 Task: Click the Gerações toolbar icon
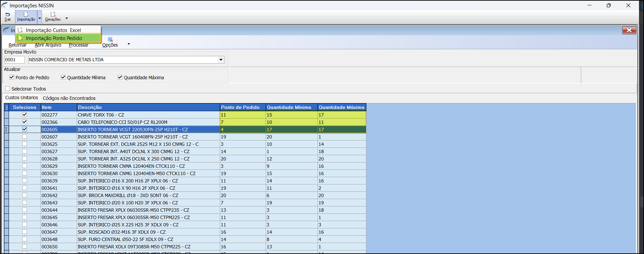(53, 15)
